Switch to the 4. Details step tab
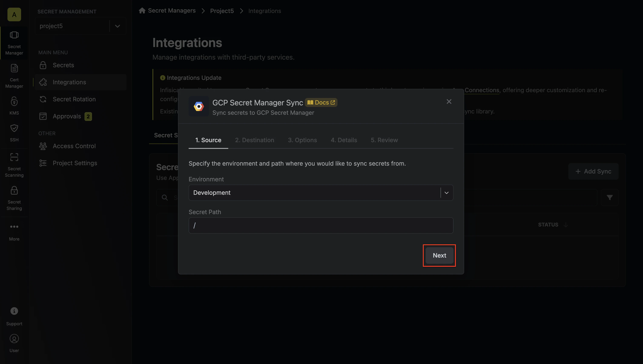Screen dimensions: 643x364 (x=344, y=140)
